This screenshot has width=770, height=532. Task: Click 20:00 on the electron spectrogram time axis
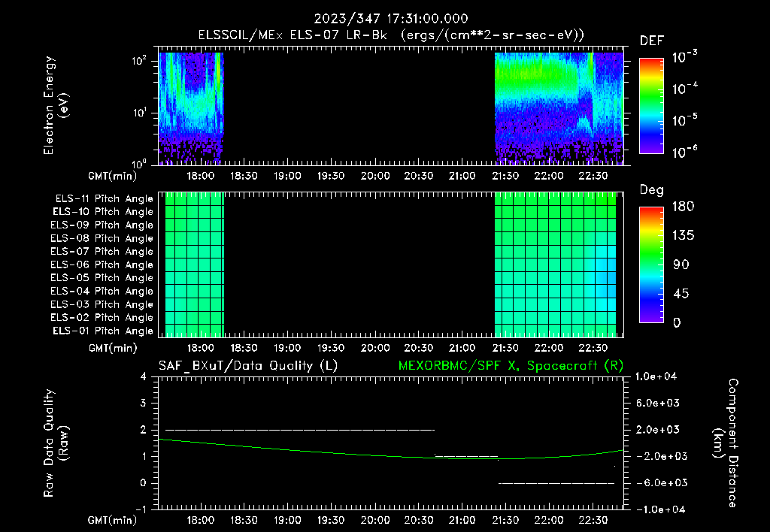tap(375, 176)
